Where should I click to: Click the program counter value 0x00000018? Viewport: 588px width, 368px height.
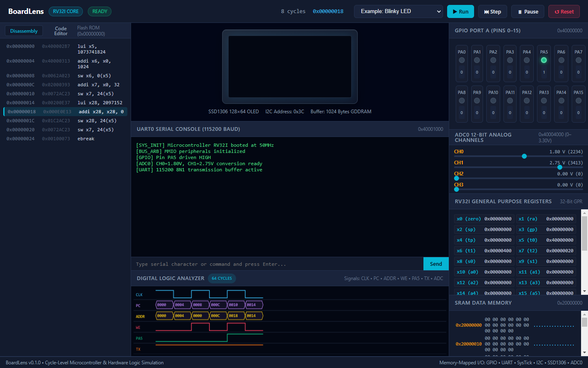point(328,11)
